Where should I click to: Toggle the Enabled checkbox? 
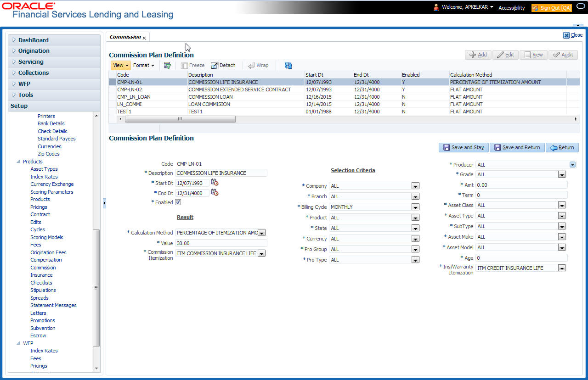(178, 202)
